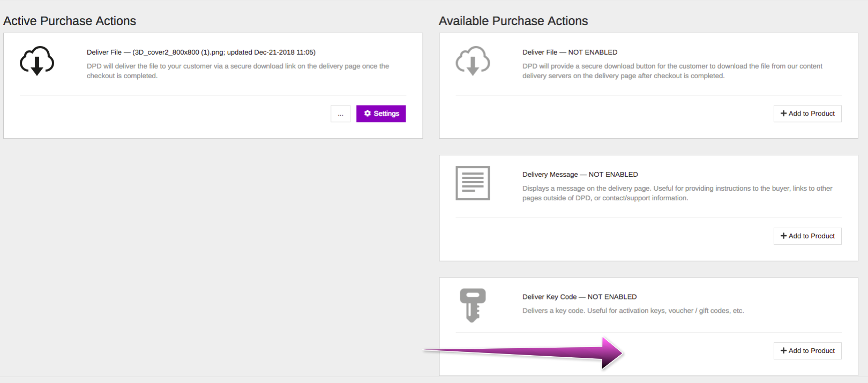Click description 'DPD will provide a secure download button'
The image size is (868, 383).
tap(672, 71)
